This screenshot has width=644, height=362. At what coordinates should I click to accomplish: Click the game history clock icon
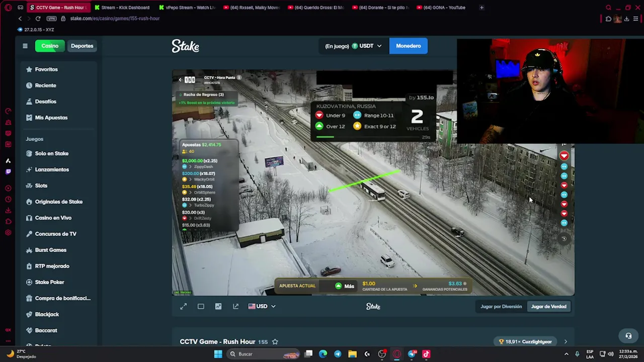coord(564,239)
